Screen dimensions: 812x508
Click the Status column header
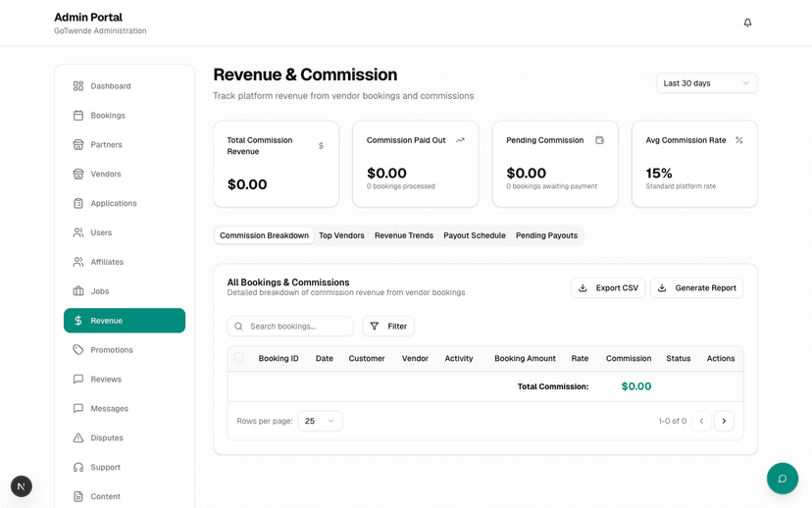point(679,358)
